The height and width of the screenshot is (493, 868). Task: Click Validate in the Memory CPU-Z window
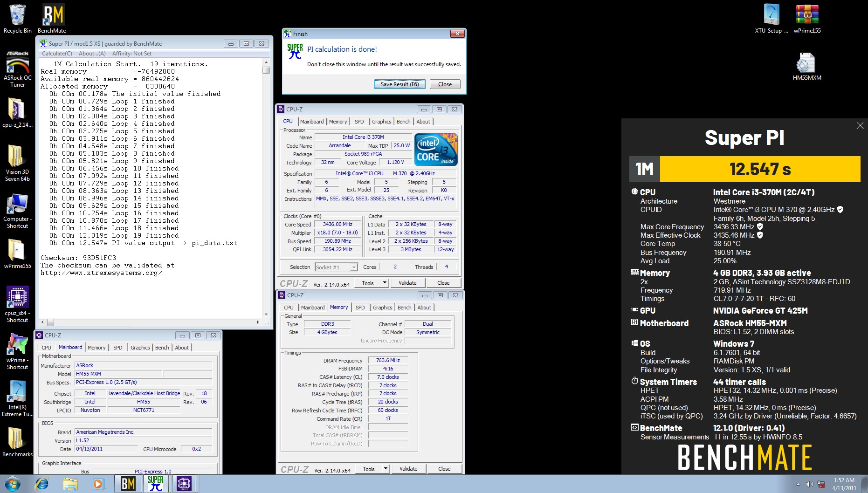click(408, 469)
